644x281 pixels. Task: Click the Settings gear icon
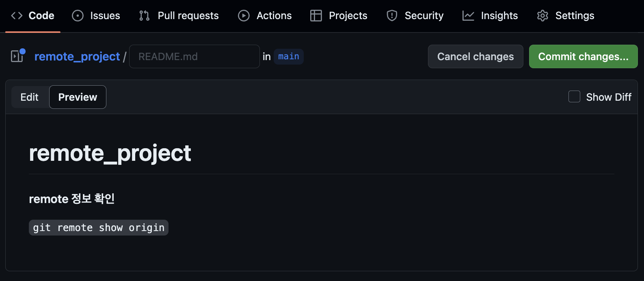click(542, 15)
